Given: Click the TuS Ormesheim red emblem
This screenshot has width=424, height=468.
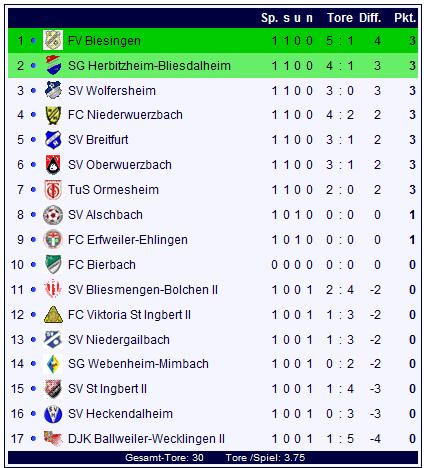Looking at the screenshot, I should [x=53, y=190].
